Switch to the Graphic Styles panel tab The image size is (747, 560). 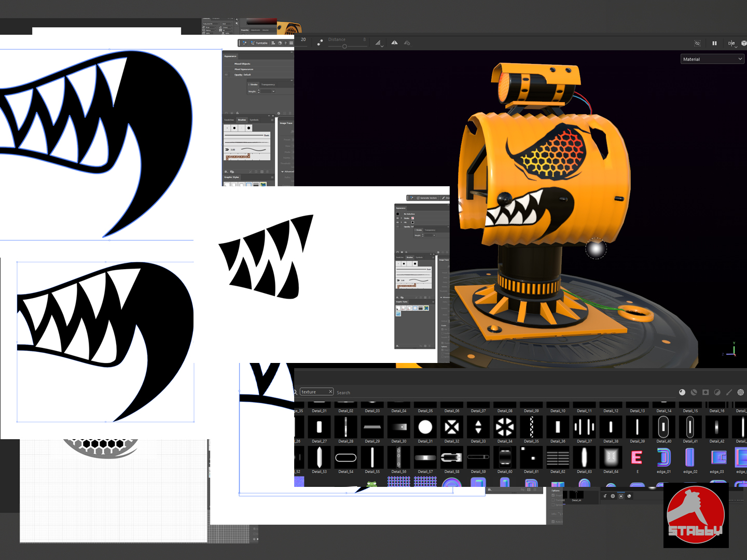pyautogui.click(x=231, y=177)
